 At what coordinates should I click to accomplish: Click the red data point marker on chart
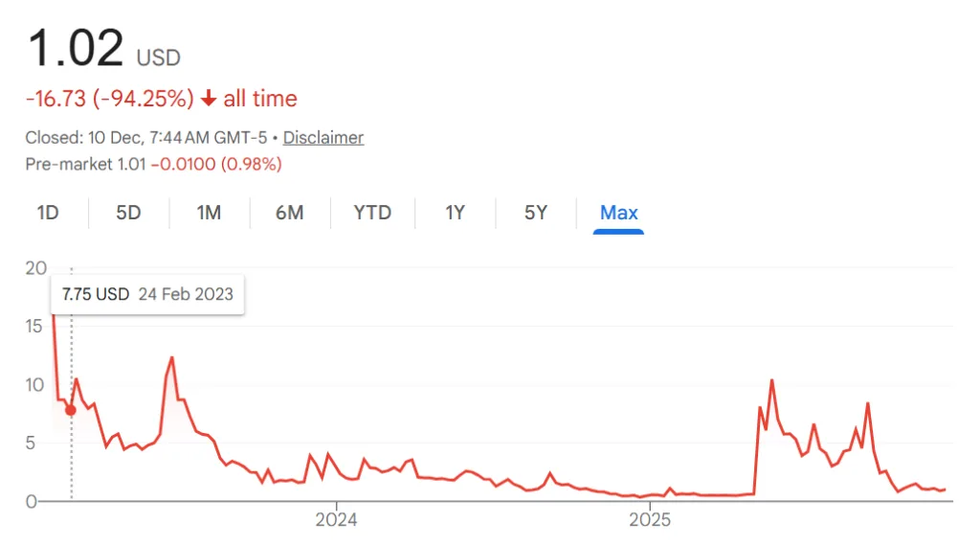[71, 410]
